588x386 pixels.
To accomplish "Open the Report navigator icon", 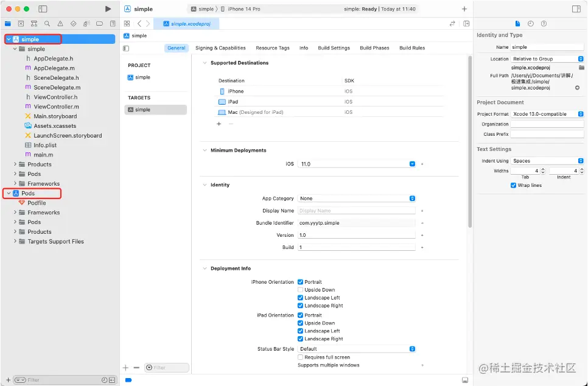I will point(113,24).
